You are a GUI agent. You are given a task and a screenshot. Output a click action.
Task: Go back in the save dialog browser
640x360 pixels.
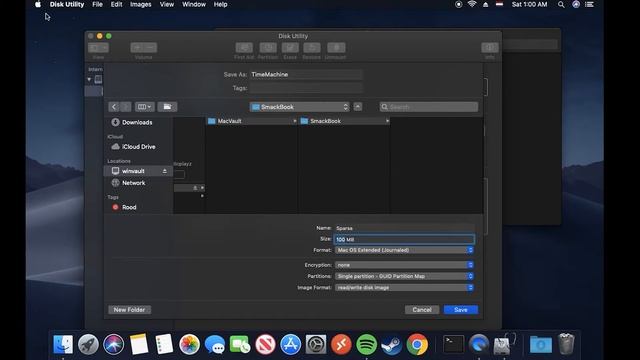click(x=114, y=107)
